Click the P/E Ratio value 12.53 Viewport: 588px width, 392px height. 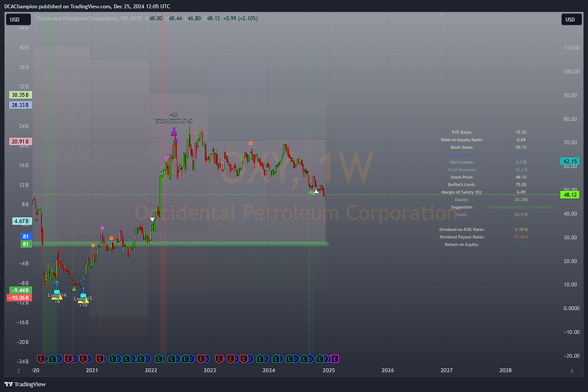point(521,132)
